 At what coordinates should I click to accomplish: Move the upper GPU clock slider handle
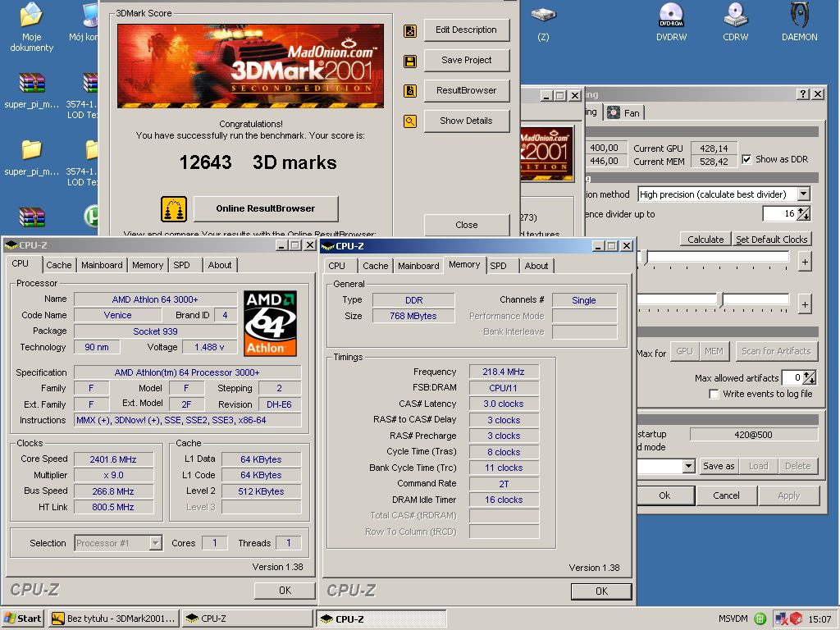[645, 258]
